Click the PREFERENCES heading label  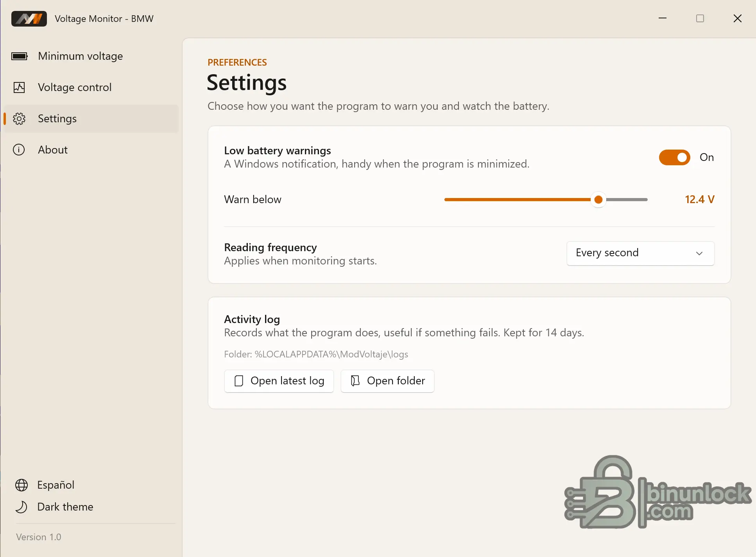click(237, 62)
